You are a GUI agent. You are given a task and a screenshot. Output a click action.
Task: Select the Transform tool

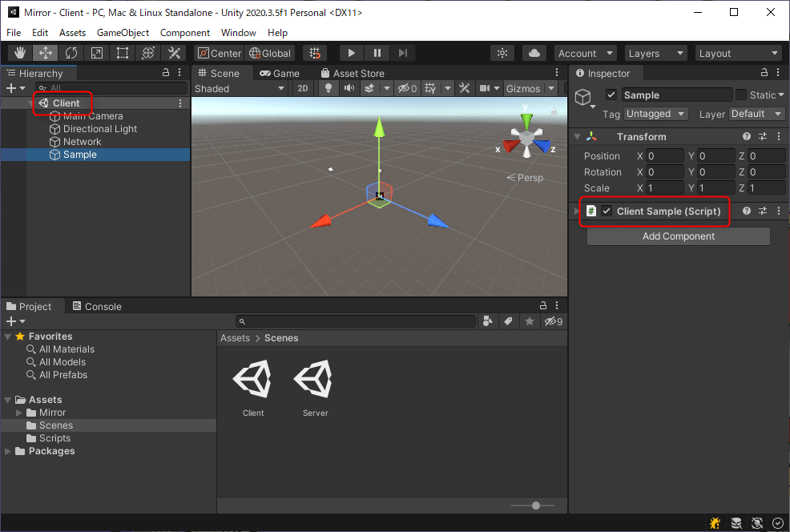tap(148, 53)
